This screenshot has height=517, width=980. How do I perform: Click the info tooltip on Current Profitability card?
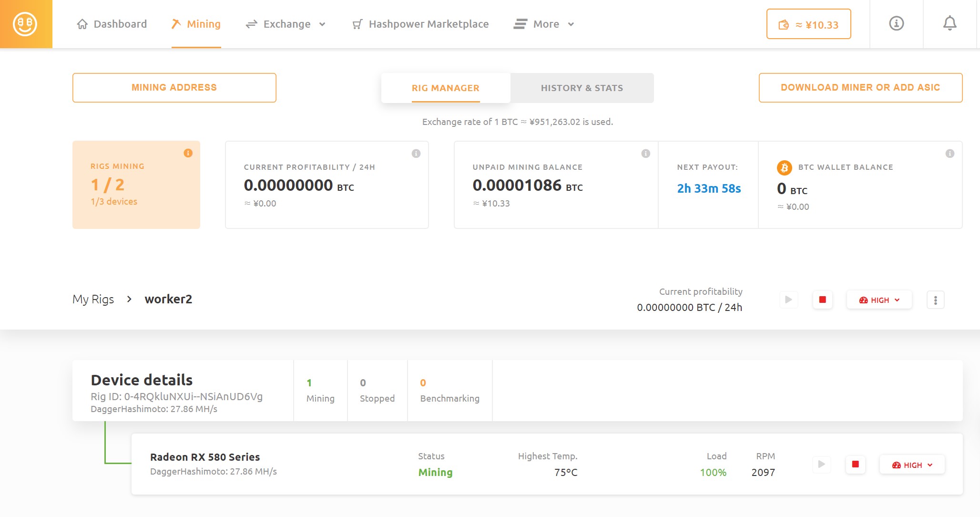click(x=416, y=153)
